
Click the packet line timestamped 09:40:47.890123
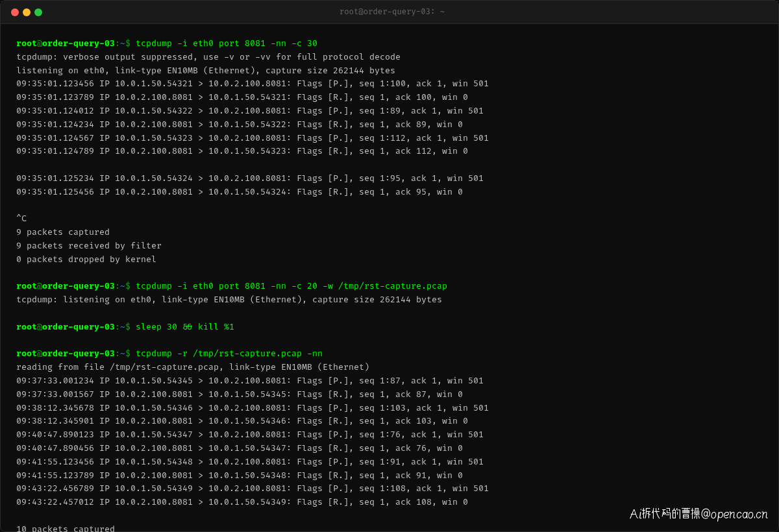(250, 435)
